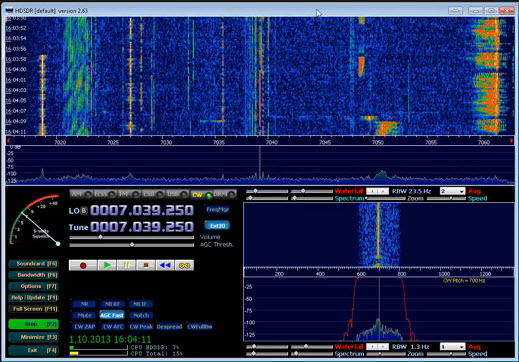This screenshot has height=362, width=519.
Task: Click the date and time display
Action: (110, 340)
